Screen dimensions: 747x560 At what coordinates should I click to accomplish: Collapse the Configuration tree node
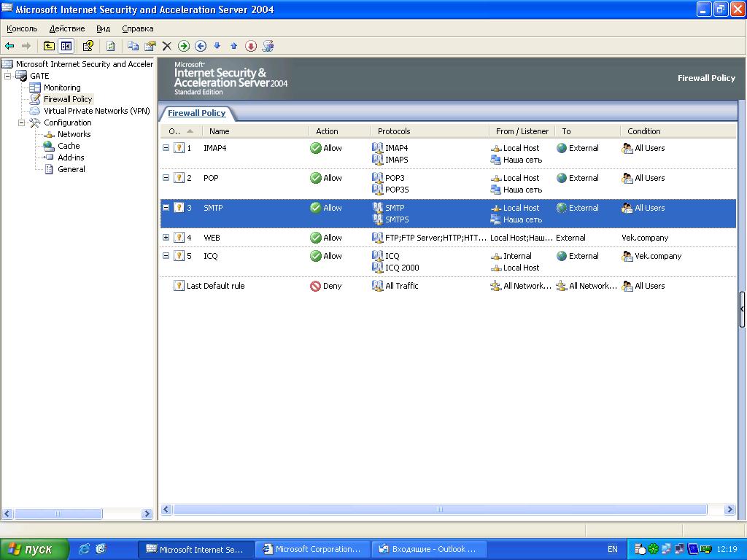pos(22,122)
